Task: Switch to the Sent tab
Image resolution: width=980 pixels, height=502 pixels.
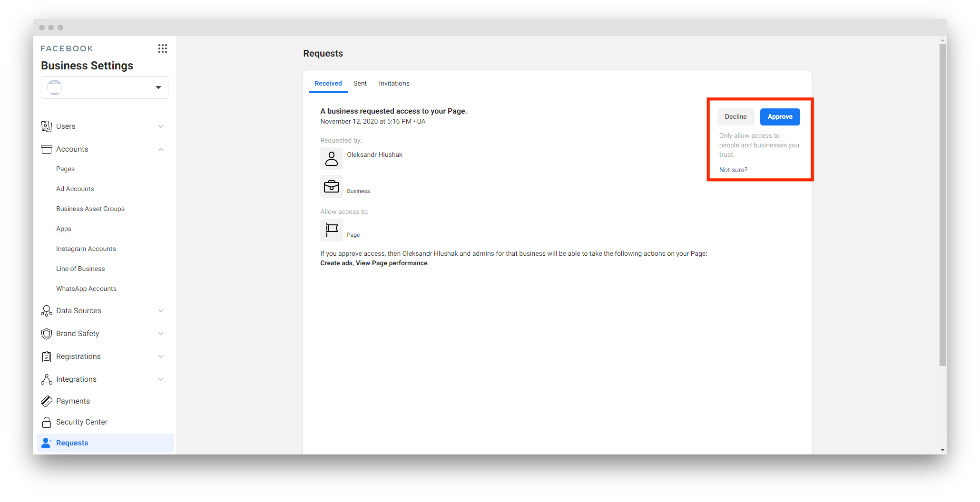Action: pos(360,83)
